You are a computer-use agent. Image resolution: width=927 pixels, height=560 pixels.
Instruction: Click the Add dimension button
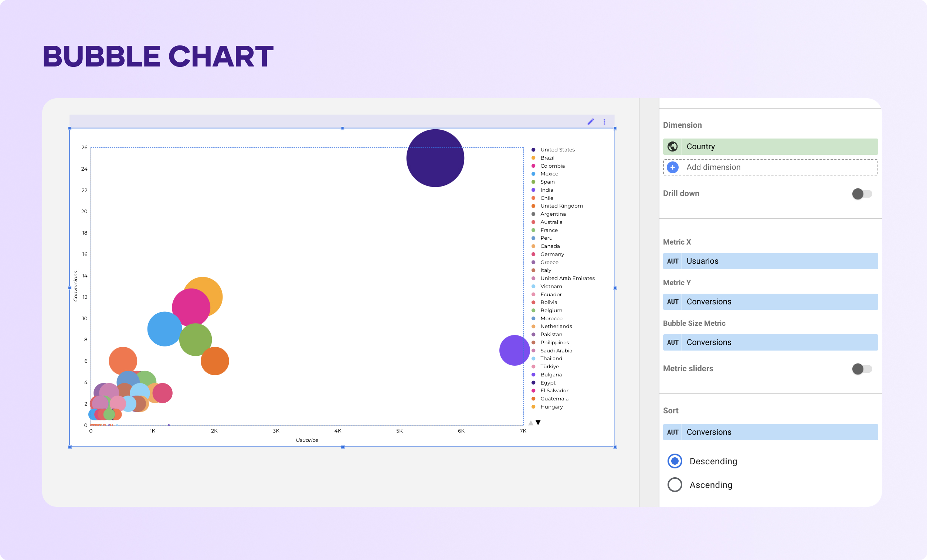point(770,167)
